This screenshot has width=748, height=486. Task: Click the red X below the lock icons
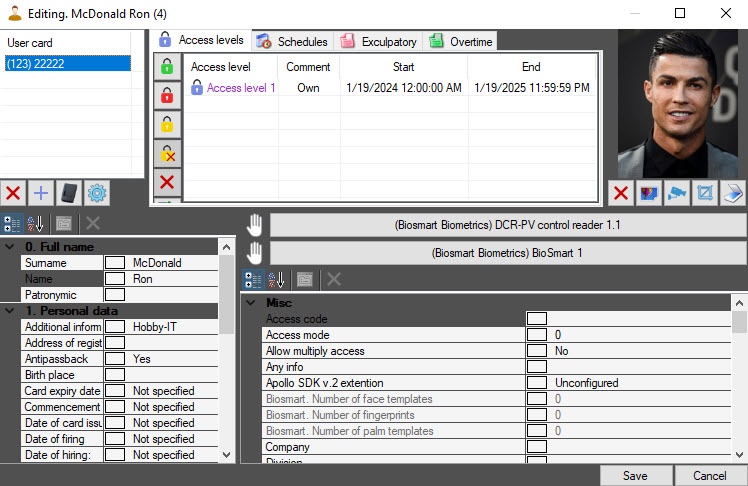167,182
